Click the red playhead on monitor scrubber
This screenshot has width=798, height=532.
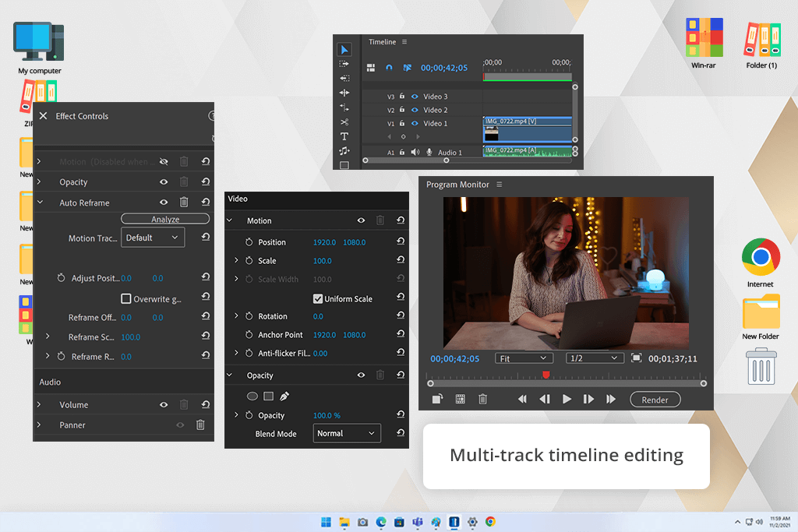546,375
